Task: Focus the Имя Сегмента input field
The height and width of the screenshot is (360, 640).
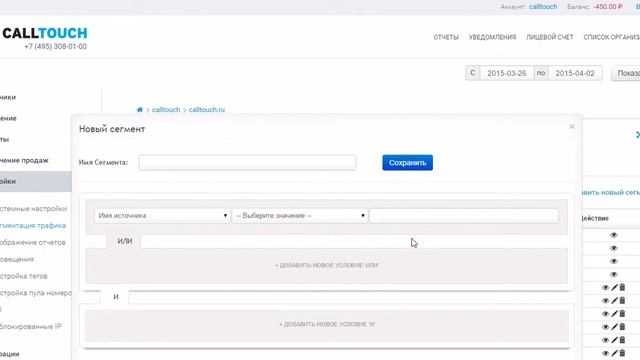Action: pyautogui.click(x=247, y=162)
